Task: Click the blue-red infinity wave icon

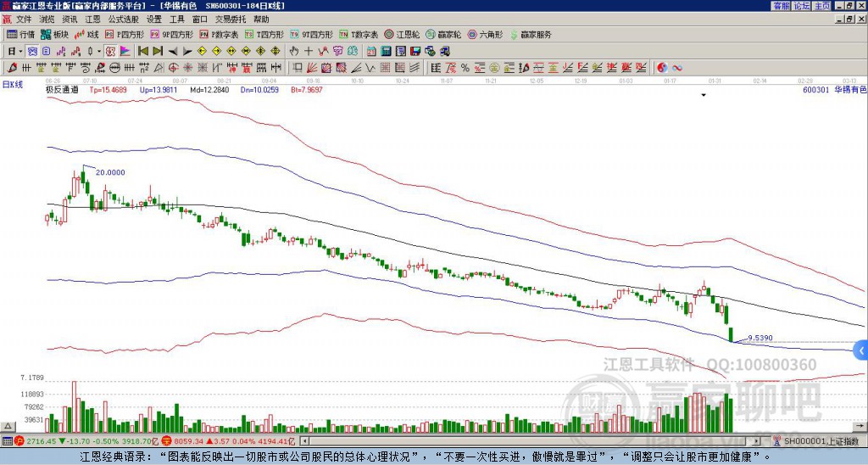Action: [x=677, y=68]
